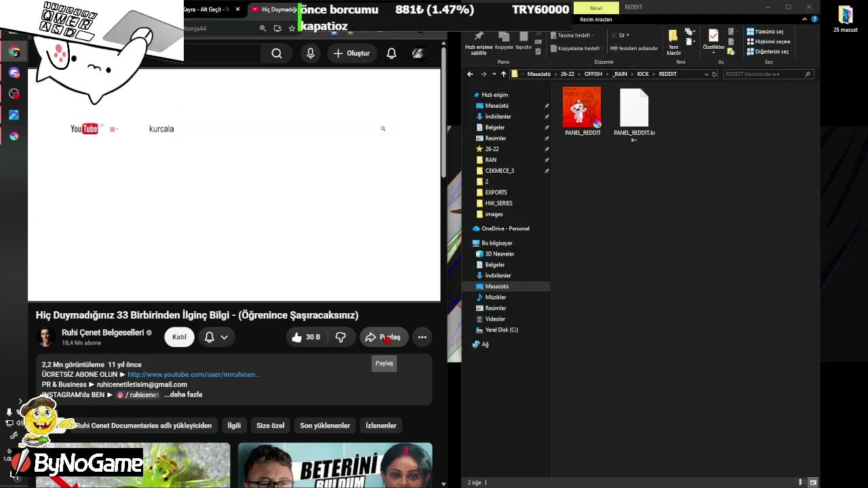Open Taşıma hedefi move-to dropdown
868x488 pixels.
pyautogui.click(x=572, y=35)
